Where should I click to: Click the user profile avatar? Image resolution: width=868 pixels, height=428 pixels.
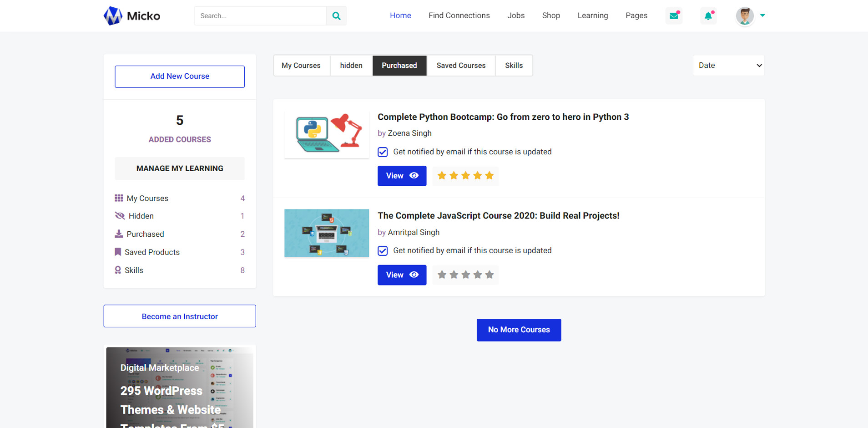point(745,16)
